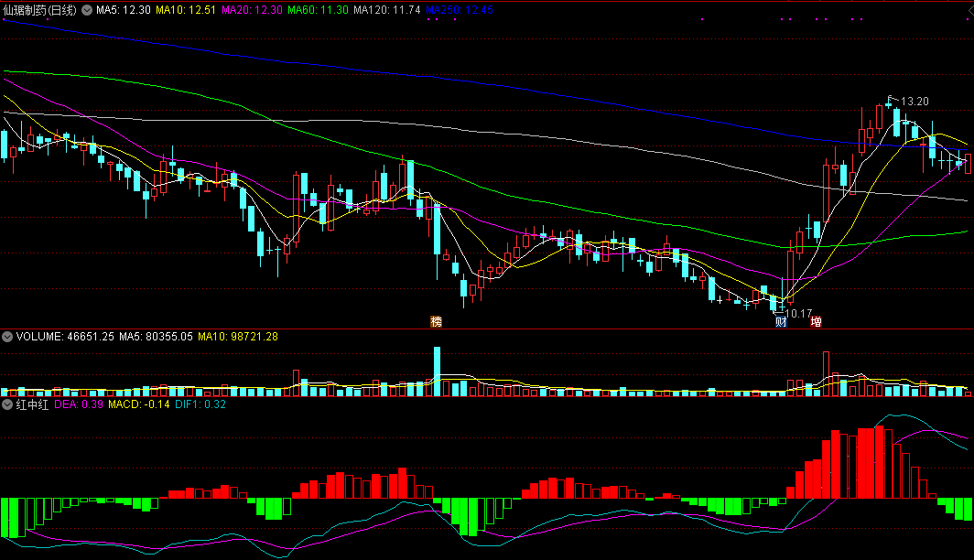Select volume MA5: 80355.05 label
974x560 pixels.
tap(156, 337)
